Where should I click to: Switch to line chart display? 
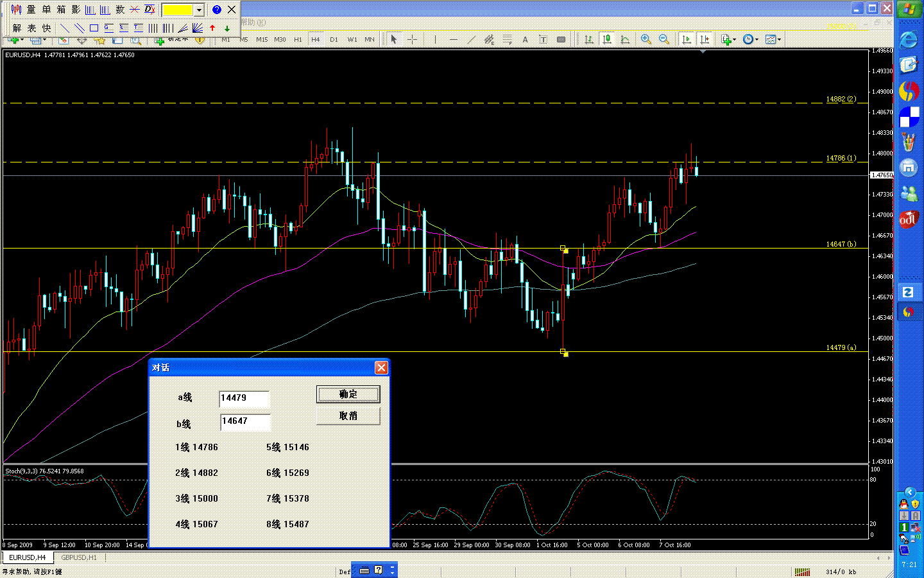(x=624, y=40)
